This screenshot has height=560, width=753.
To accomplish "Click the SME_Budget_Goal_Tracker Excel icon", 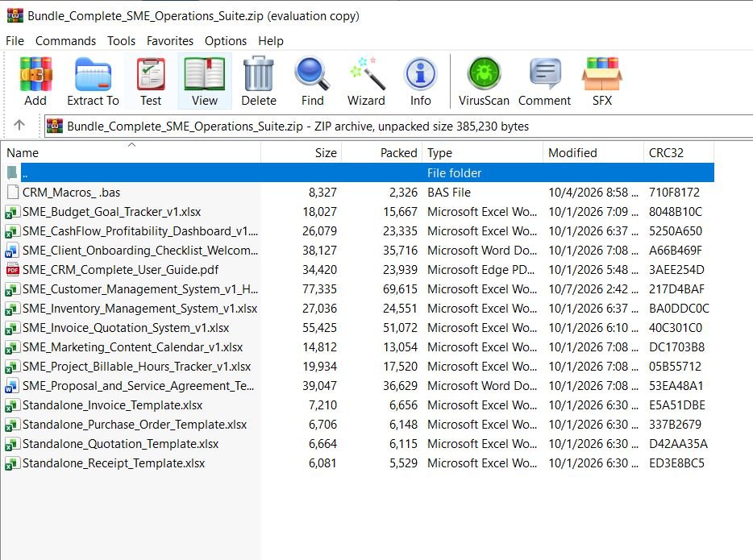I will click(12, 212).
